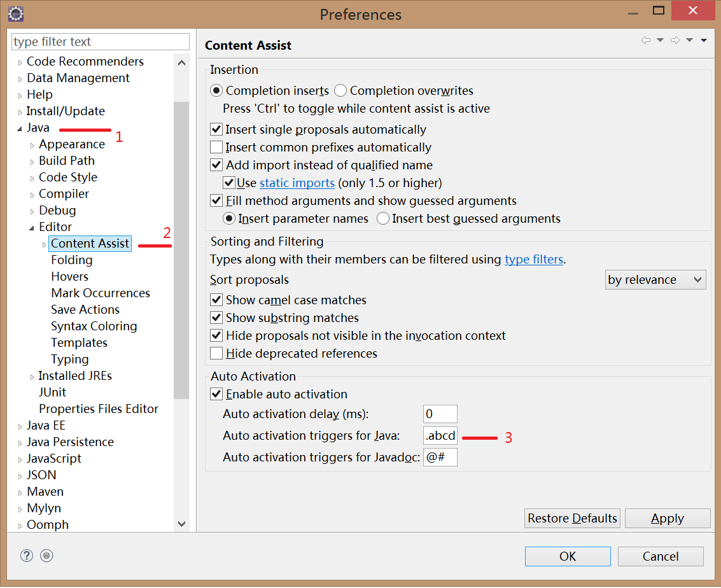Image resolution: width=721 pixels, height=588 pixels.
Task: Click the Eclipse icon in title bar
Action: [16, 13]
